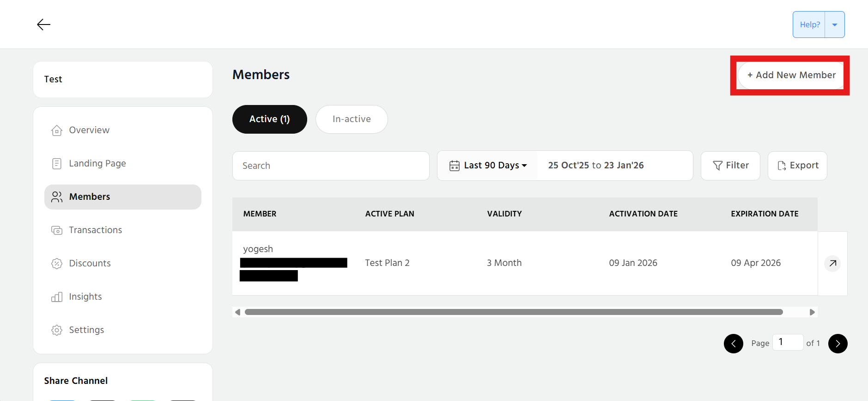Screen dimensions: 868x401
Task: Click the horizontal table scrollbar
Action: pyautogui.click(x=513, y=312)
